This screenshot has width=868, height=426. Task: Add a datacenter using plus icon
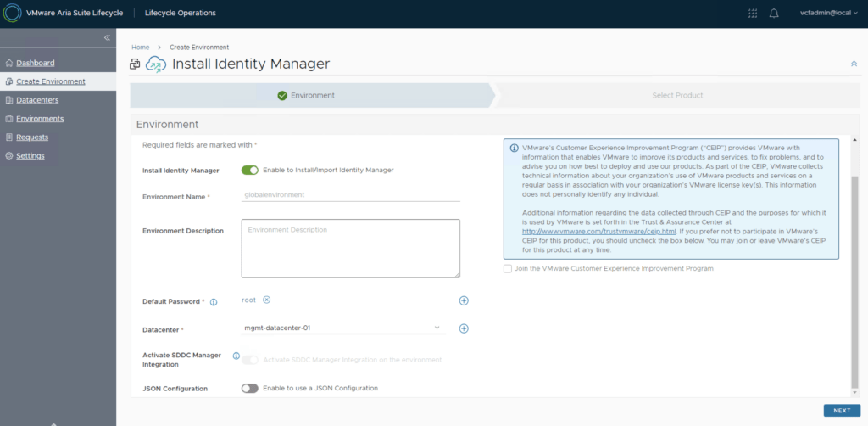tap(464, 328)
